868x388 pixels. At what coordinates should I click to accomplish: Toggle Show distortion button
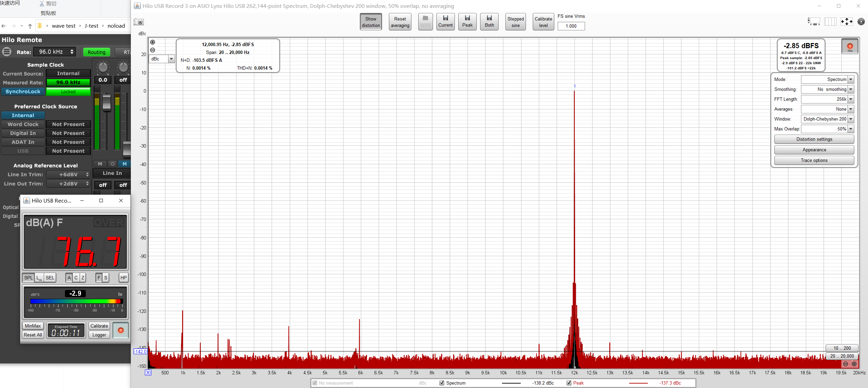[371, 22]
